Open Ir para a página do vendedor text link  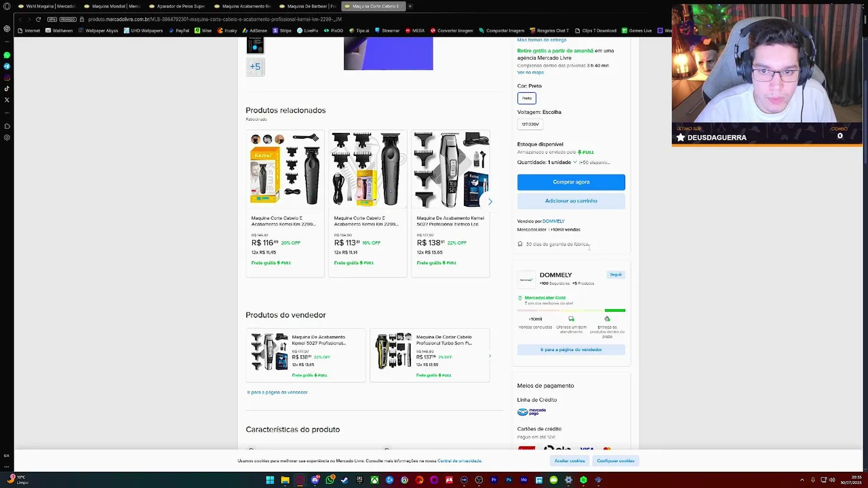277,392
